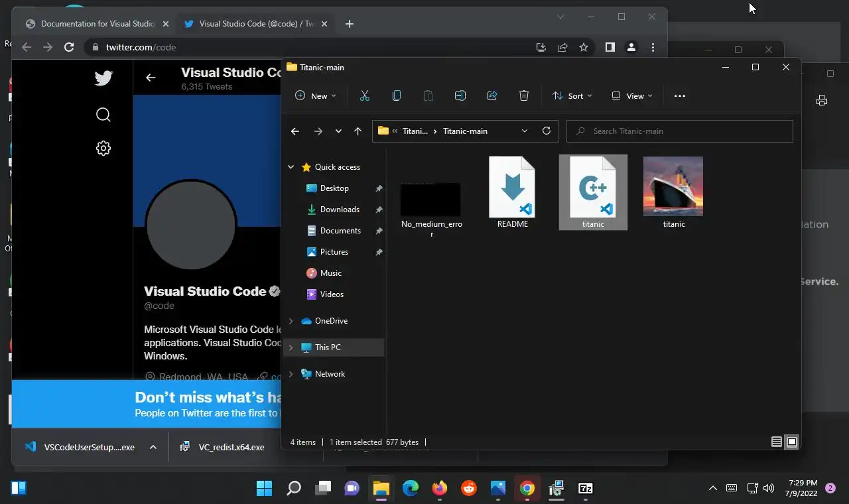Click Chrome share page icon

click(562, 47)
